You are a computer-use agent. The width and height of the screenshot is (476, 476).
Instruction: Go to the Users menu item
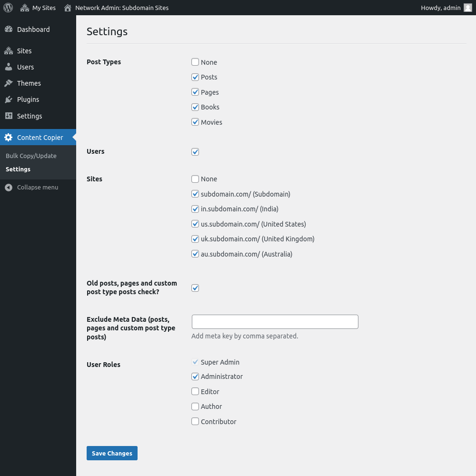point(25,67)
